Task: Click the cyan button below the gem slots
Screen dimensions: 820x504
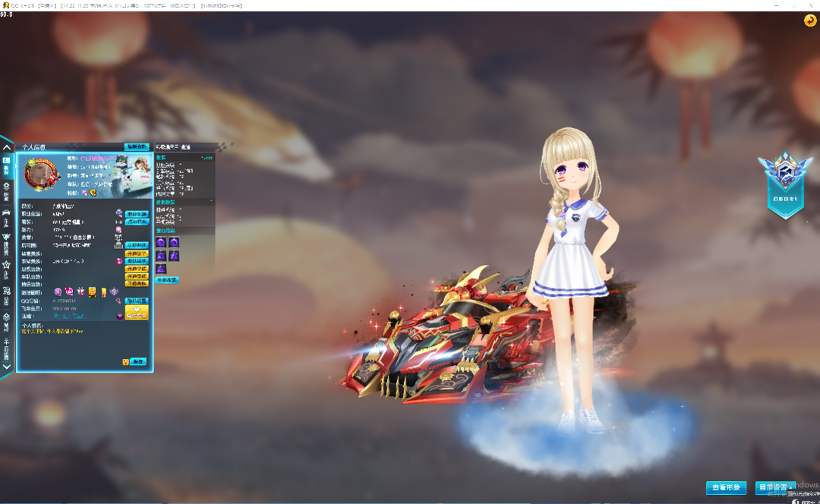Action: pyautogui.click(x=167, y=280)
